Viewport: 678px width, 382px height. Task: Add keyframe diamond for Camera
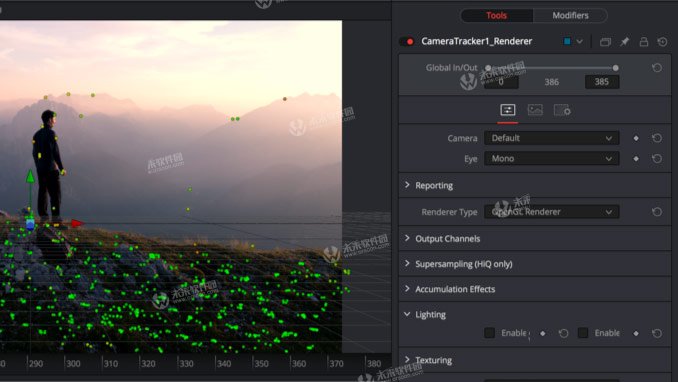click(636, 138)
